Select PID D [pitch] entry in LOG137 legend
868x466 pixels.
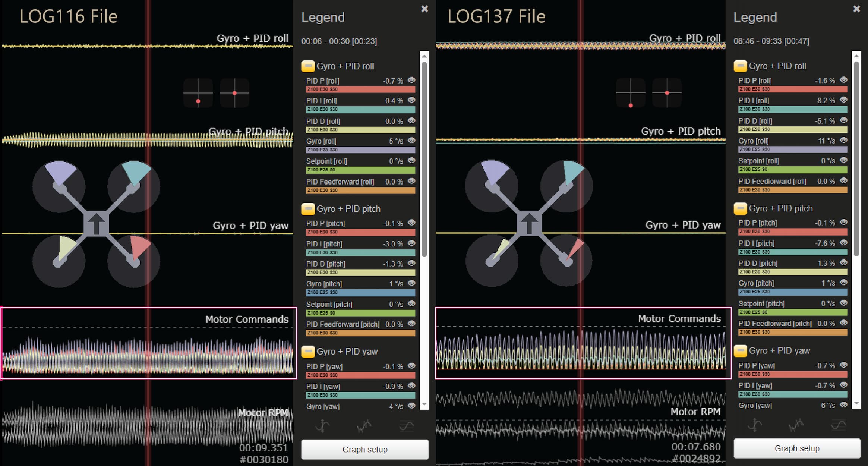coord(758,263)
